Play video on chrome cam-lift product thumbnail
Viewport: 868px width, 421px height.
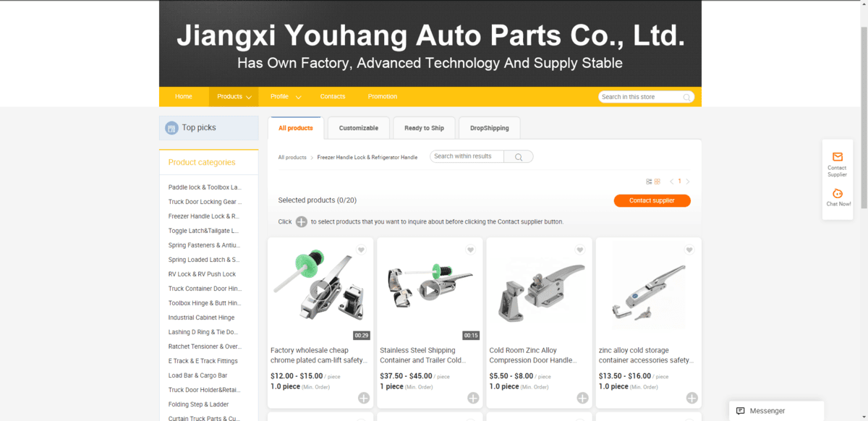pos(320,290)
